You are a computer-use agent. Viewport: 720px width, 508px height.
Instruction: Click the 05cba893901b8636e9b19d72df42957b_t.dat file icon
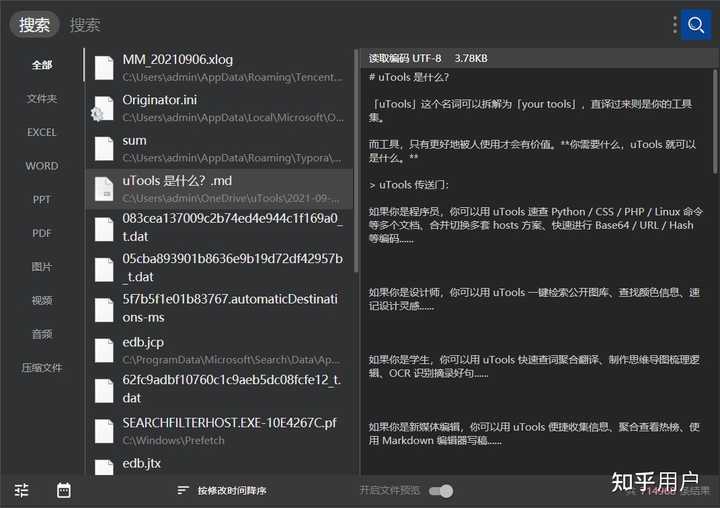click(x=104, y=269)
